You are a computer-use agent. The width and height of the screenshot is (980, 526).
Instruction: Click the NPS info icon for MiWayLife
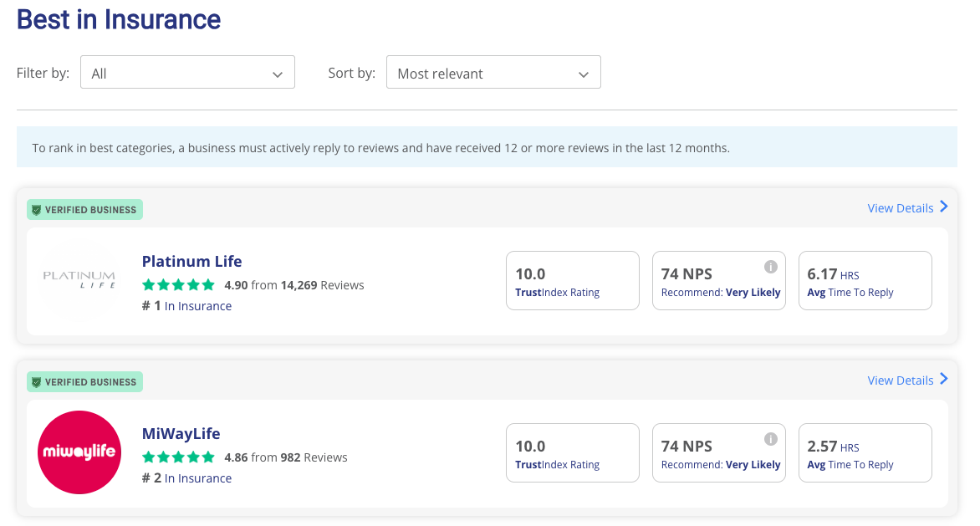coord(771,439)
